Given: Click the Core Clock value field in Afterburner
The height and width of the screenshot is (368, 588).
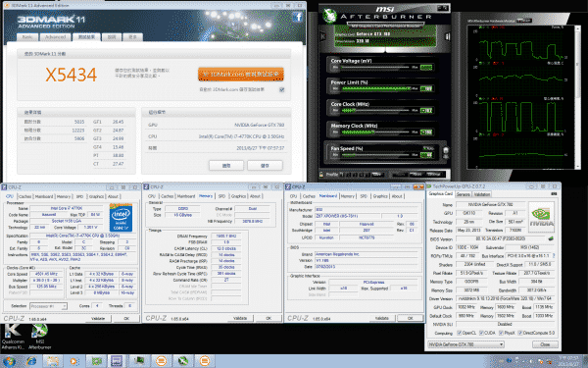Looking at the screenshot, I should tap(426, 110).
